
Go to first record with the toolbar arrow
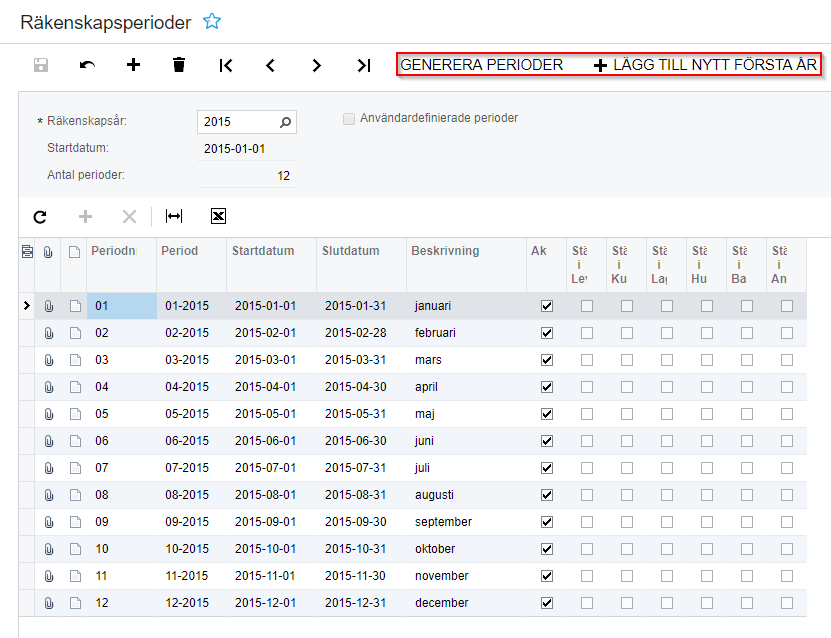click(226, 65)
